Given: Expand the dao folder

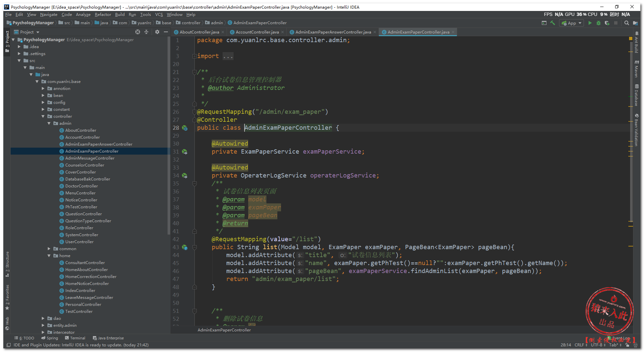Looking at the screenshot, I should coord(43,318).
